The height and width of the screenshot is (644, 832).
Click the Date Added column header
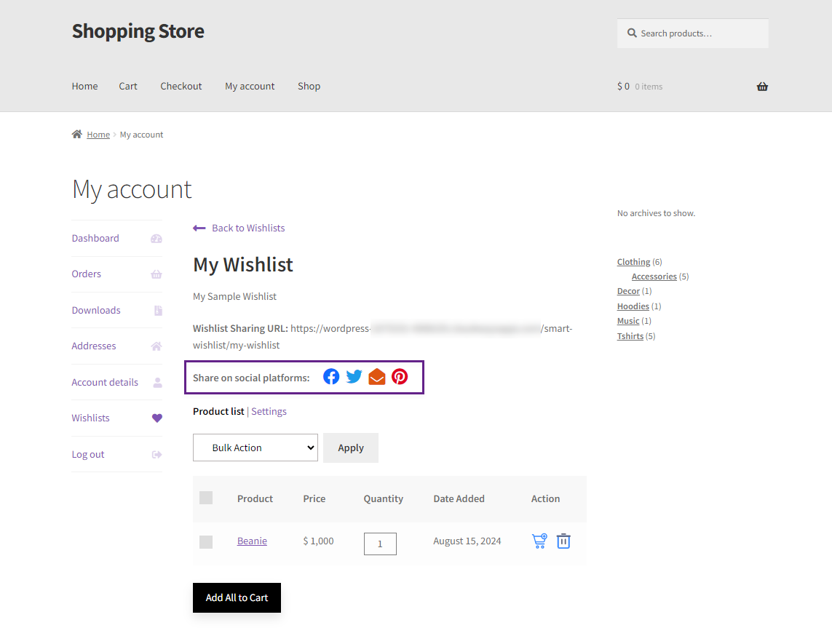coord(459,498)
